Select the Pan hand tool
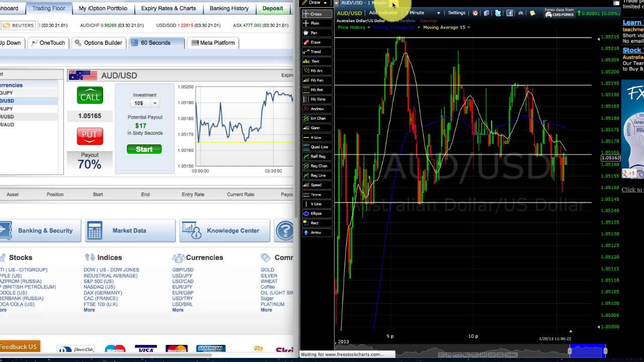Image resolution: width=644 pixels, height=362 pixels. coord(316,33)
